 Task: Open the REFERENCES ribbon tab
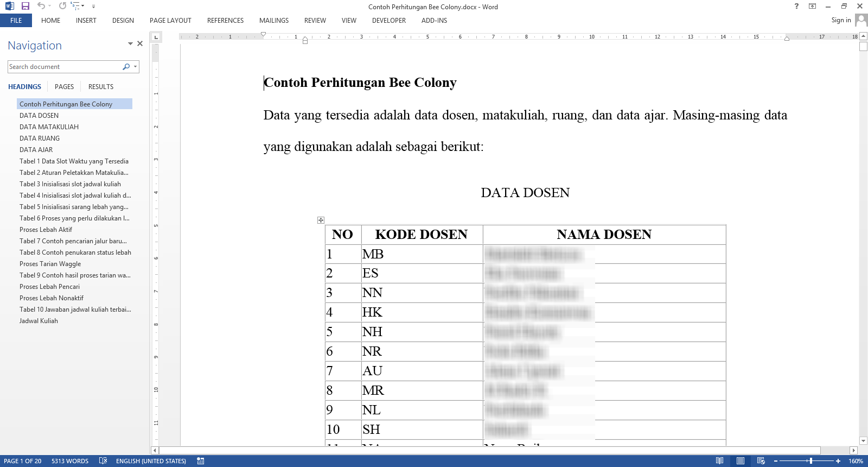[x=225, y=21]
